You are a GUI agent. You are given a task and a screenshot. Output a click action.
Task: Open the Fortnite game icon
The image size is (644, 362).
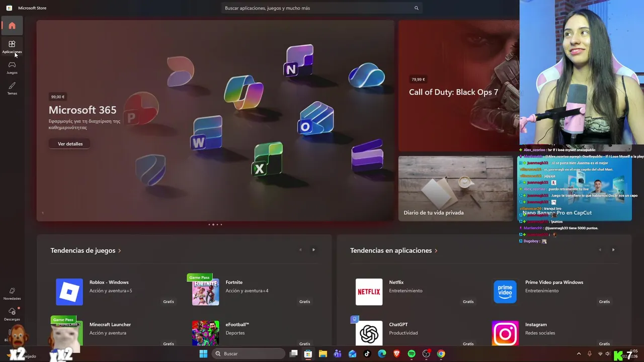pos(205,292)
